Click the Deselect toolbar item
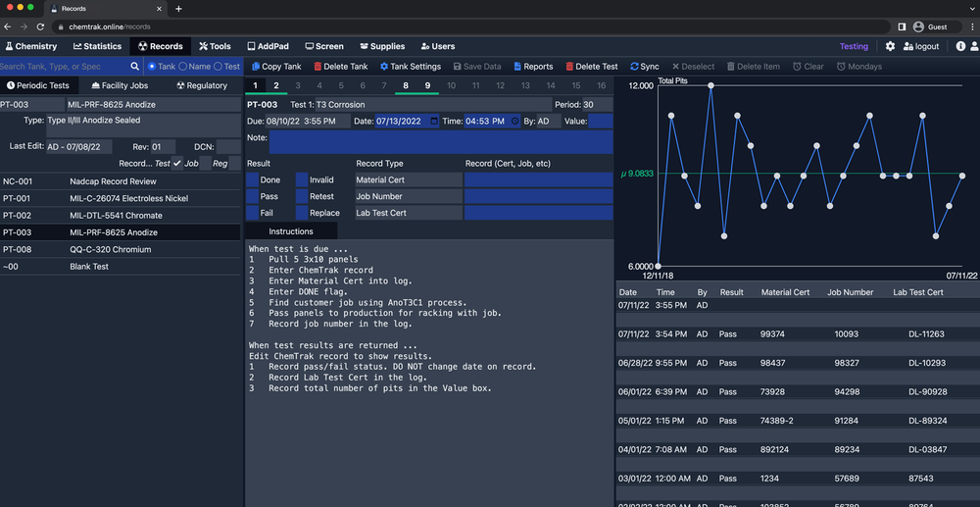Image resolution: width=980 pixels, height=507 pixels. [x=693, y=67]
